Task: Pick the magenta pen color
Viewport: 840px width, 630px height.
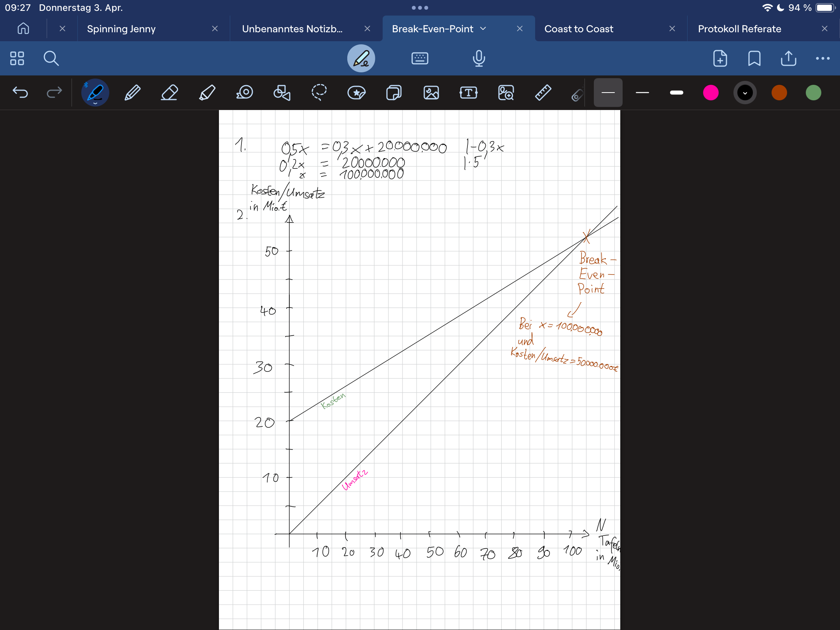Action: (710, 93)
